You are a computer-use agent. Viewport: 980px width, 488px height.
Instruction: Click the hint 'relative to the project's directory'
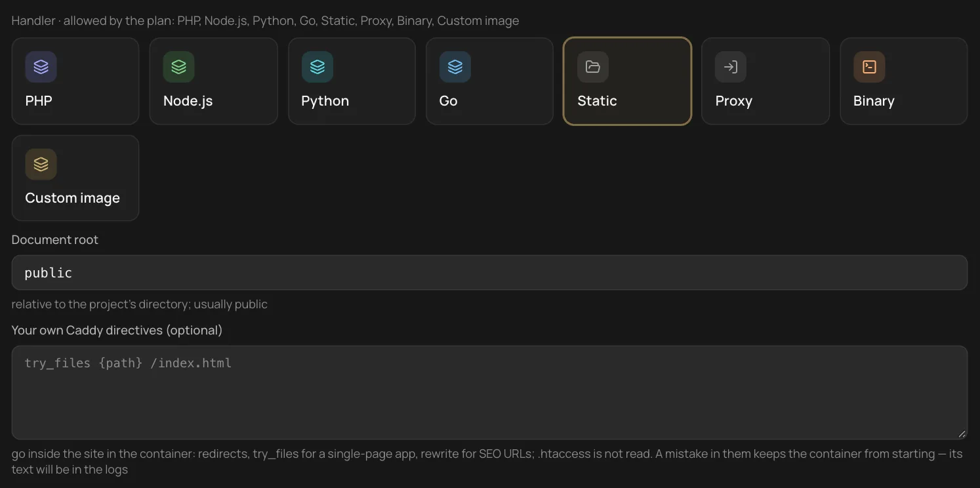(x=140, y=304)
